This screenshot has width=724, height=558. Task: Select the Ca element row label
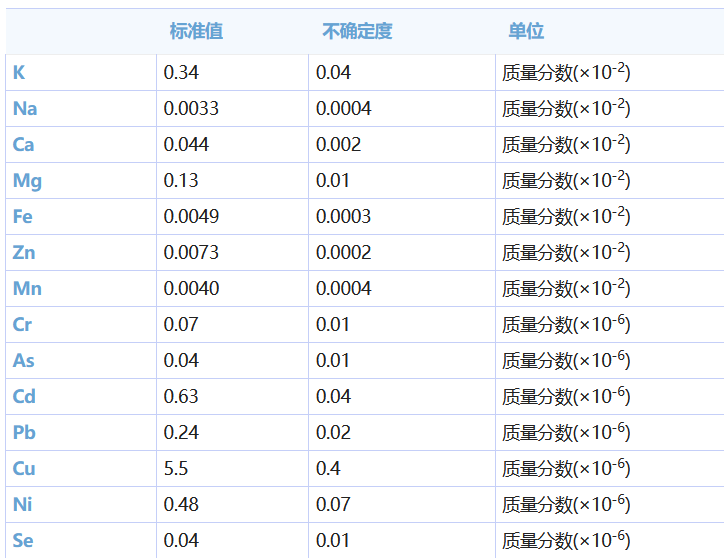coord(24,145)
